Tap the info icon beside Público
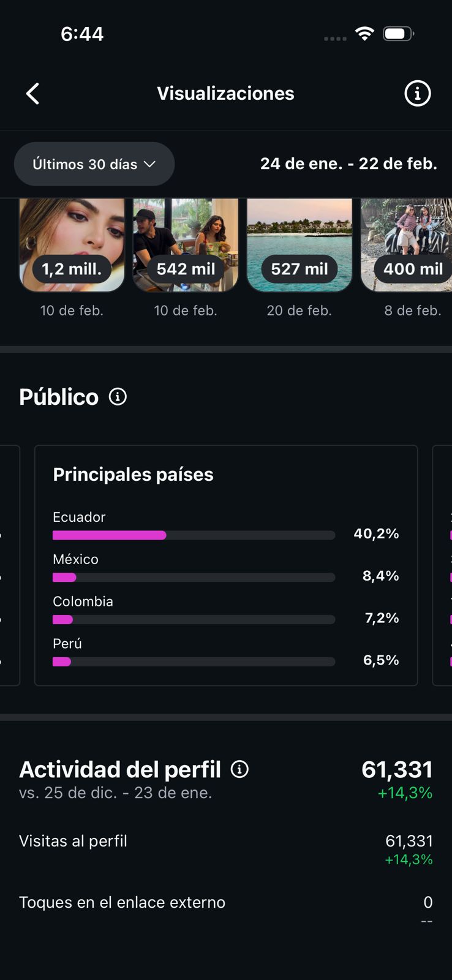Viewport: 452px width, 980px height. click(118, 397)
